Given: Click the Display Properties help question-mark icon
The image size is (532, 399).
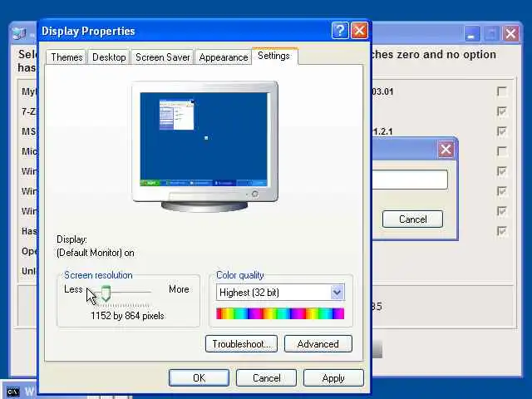Looking at the screenshot, I should point(340,31).
